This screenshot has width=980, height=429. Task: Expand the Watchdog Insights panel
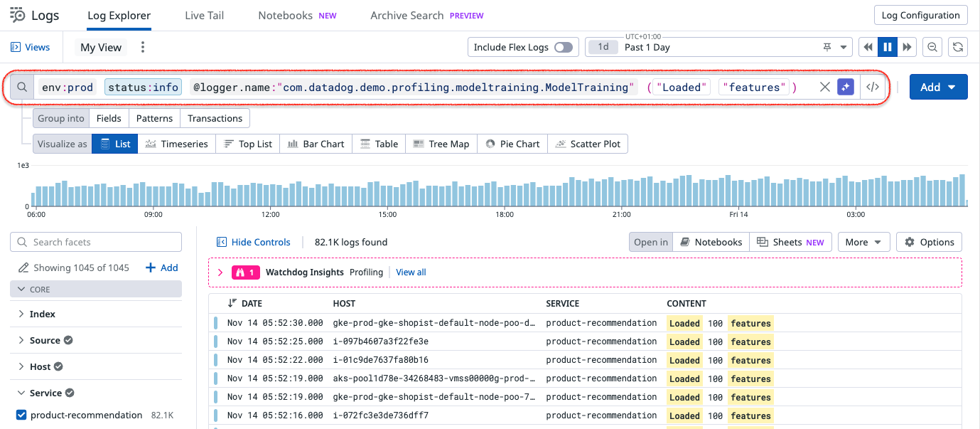point(220,272)
